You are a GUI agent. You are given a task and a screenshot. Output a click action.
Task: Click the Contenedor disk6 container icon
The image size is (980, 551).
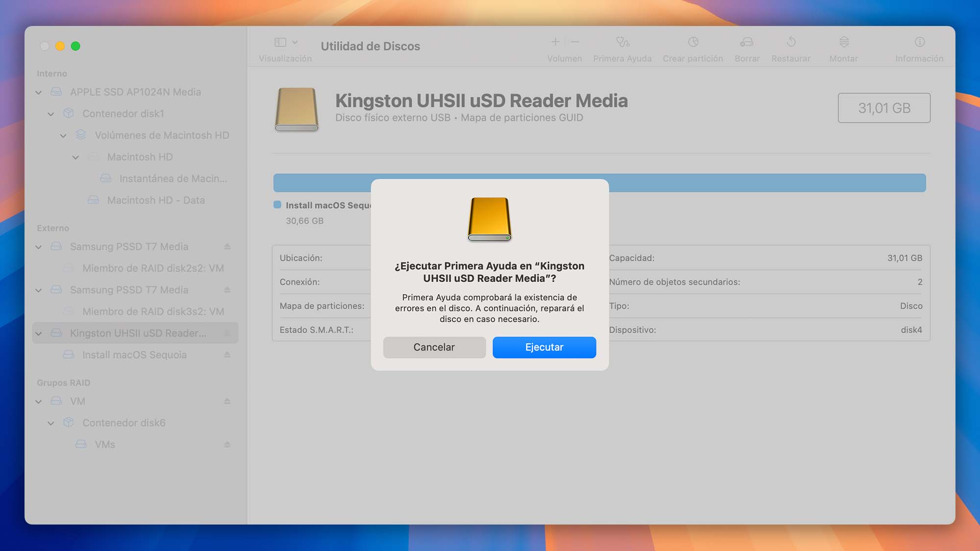point(69,423)
